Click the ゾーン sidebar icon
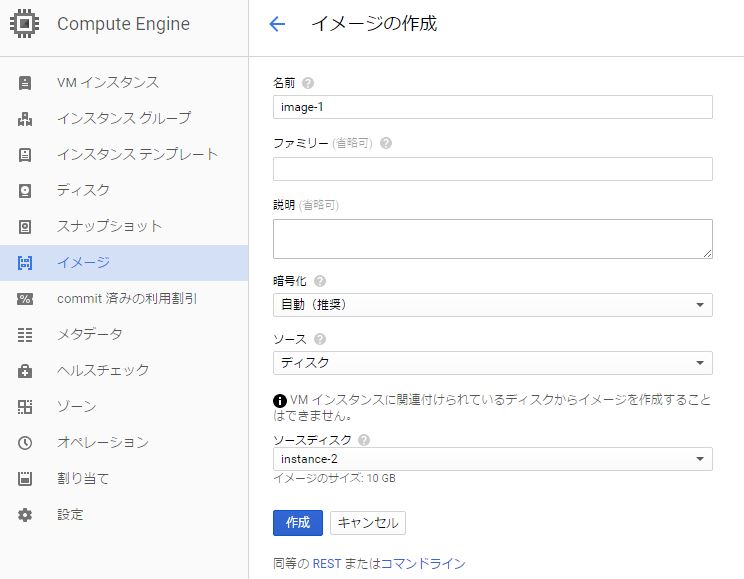 (25, 407)
